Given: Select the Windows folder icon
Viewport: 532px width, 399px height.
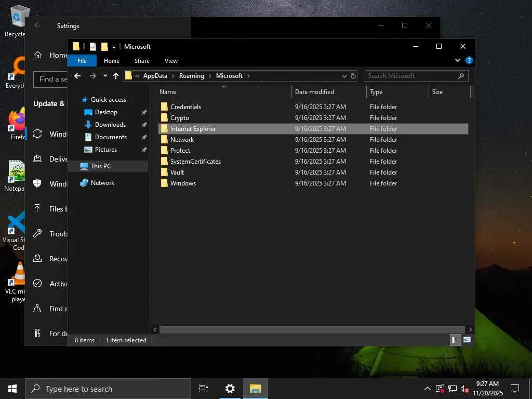Looking at the screenshot, I should (x=164, y=183).
